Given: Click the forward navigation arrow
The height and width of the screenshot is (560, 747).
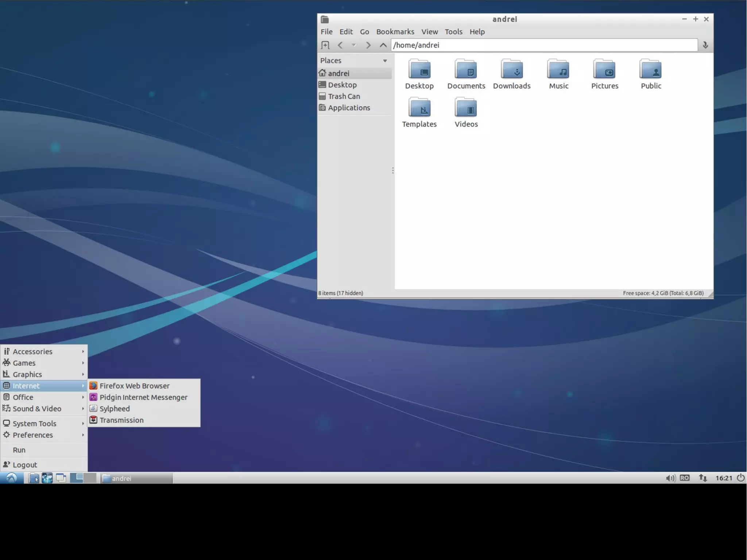Looking at the screenshot, I should point(368,45).
